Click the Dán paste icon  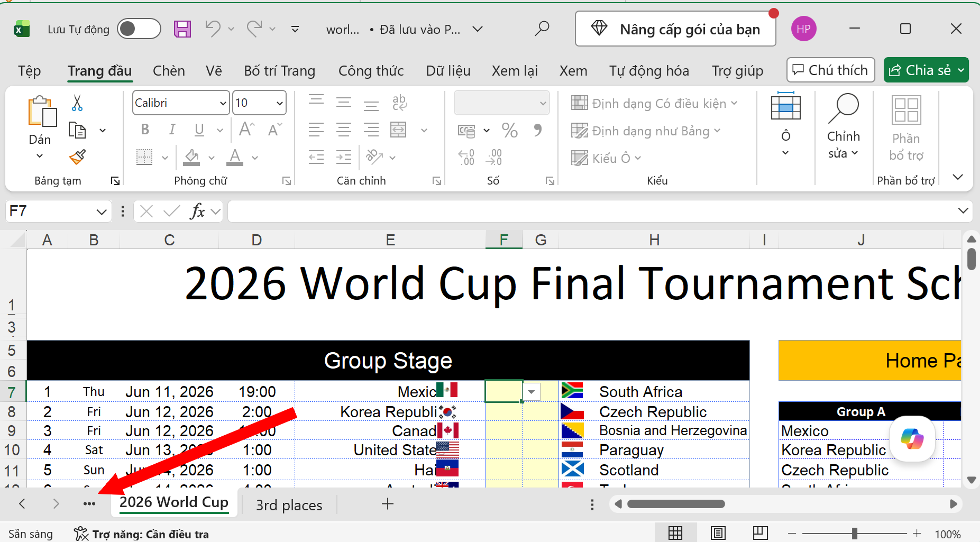tap(42, 112)
